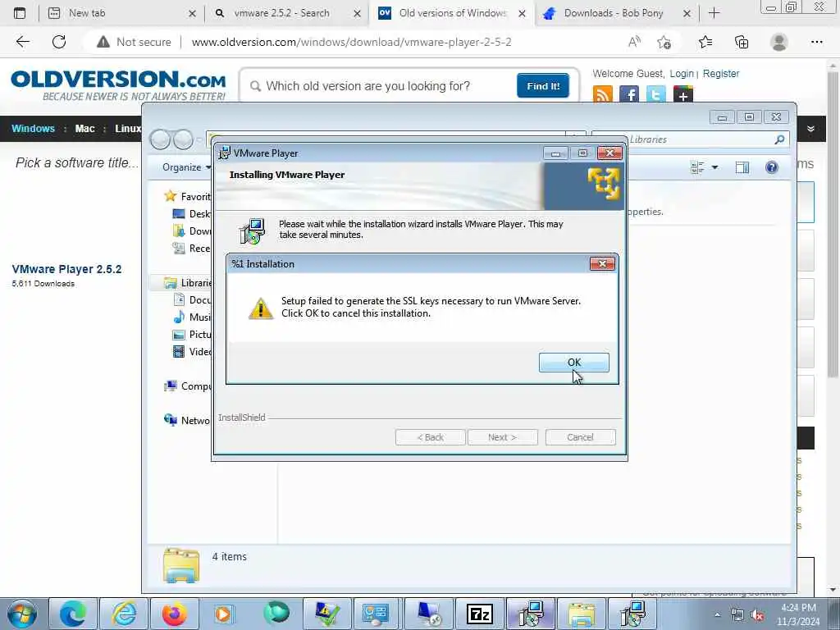Show hidden system tray icons

[x=717, y=615]
